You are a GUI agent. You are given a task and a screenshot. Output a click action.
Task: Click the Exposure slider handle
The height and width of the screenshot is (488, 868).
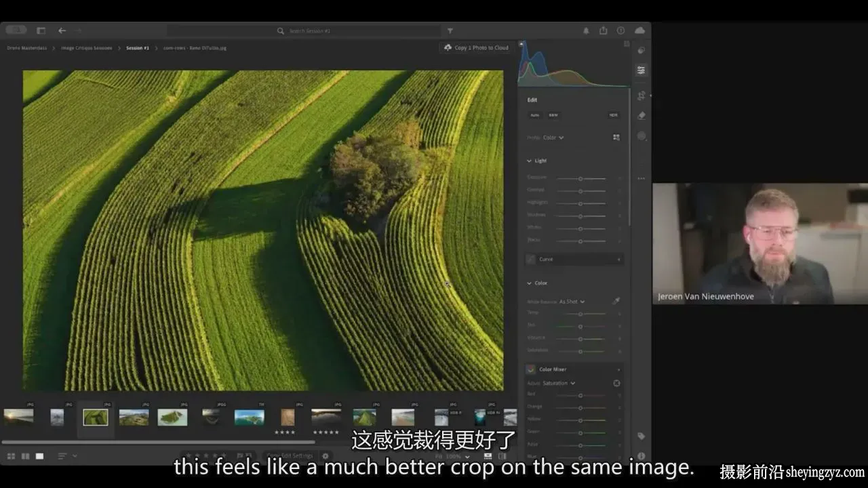click(x=580, y=178)
